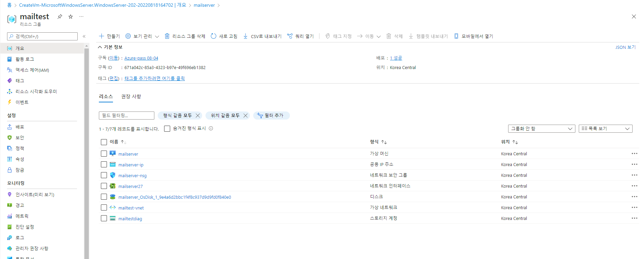
Task: Open 진단 설정 in the sidebar
Action: point(42,227)
